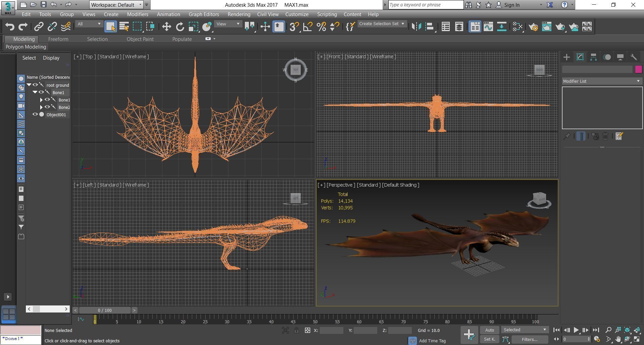This screenshot has width=644, height=345.
Task: Open the Rendering menu
Action: pos(239,14)
